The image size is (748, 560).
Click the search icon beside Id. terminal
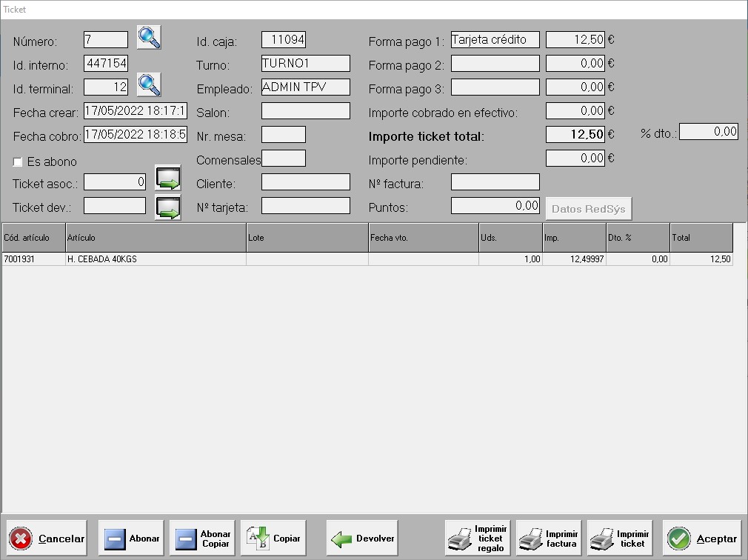click(149, 85)
